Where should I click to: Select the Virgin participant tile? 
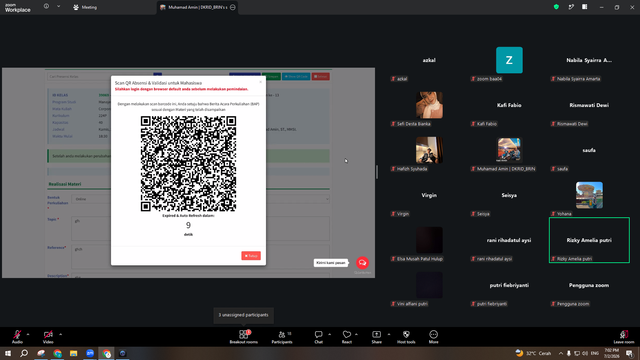point(429,195)
